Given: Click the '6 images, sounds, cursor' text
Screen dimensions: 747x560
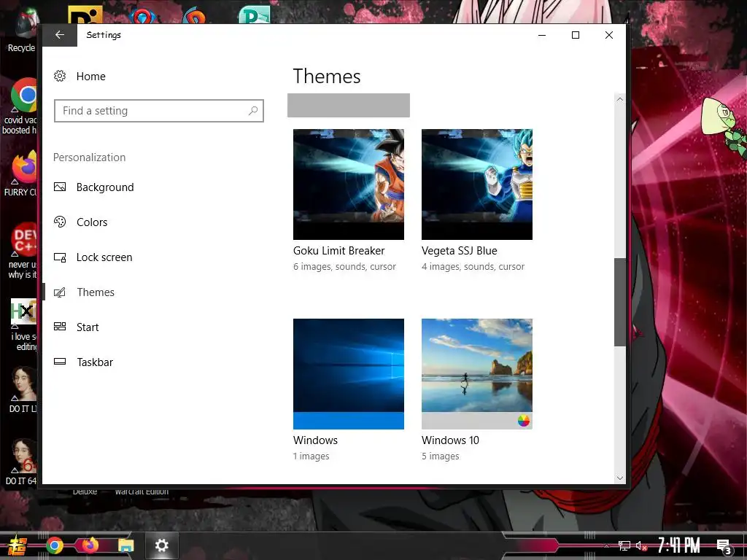Looking at the screenshot, I should (x=344, y=267).
